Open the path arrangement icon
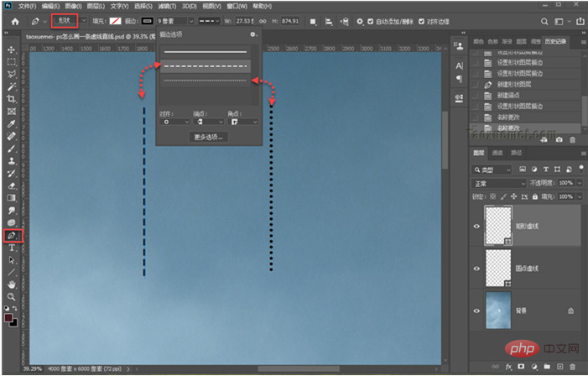This screenshot has width=588, height=376. click(x=344, y=21)
